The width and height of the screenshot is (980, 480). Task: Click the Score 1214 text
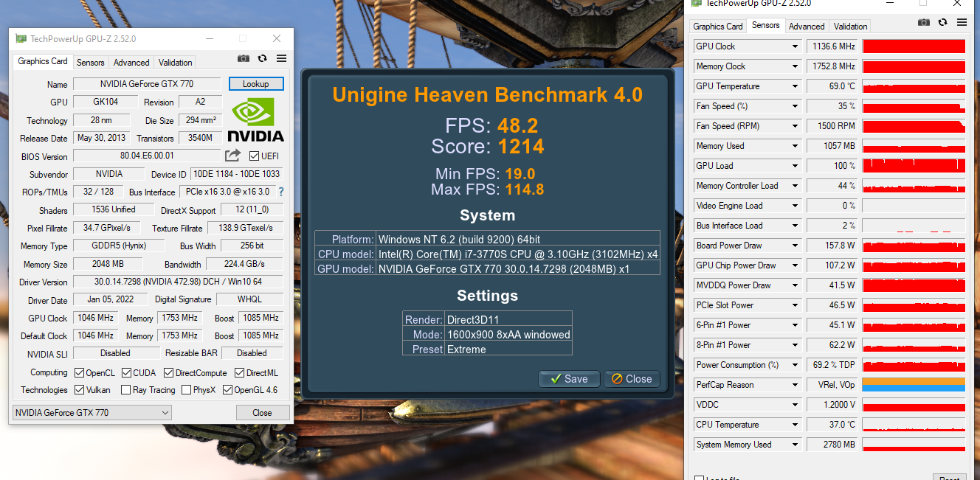(488, 146)
